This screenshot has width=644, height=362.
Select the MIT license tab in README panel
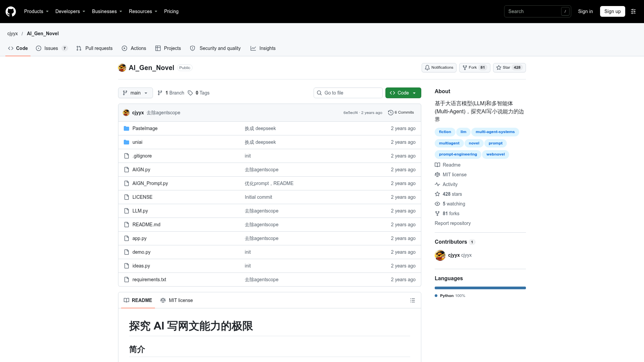(177, 300)
